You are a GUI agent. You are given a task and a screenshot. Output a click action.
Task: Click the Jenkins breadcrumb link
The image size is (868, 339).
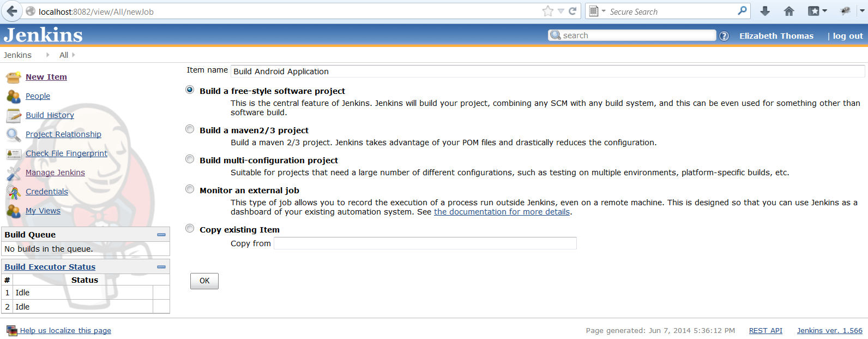coord(17,55)
